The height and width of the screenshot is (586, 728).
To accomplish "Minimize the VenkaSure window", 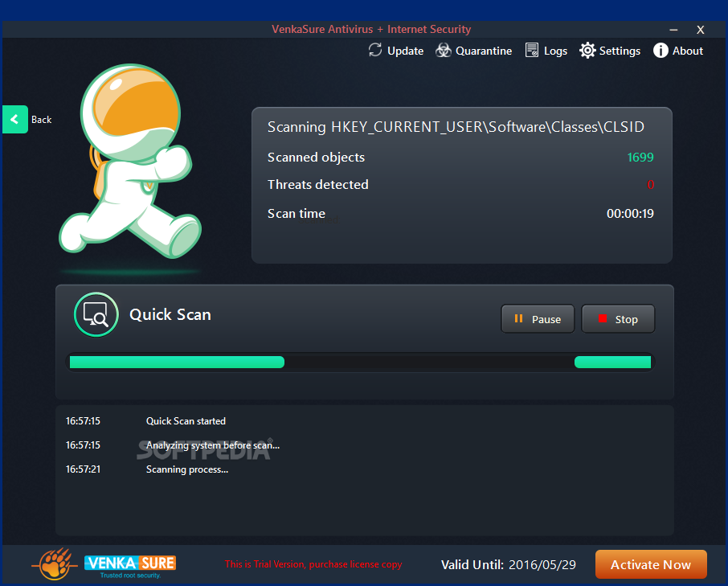I will point(673,30).
